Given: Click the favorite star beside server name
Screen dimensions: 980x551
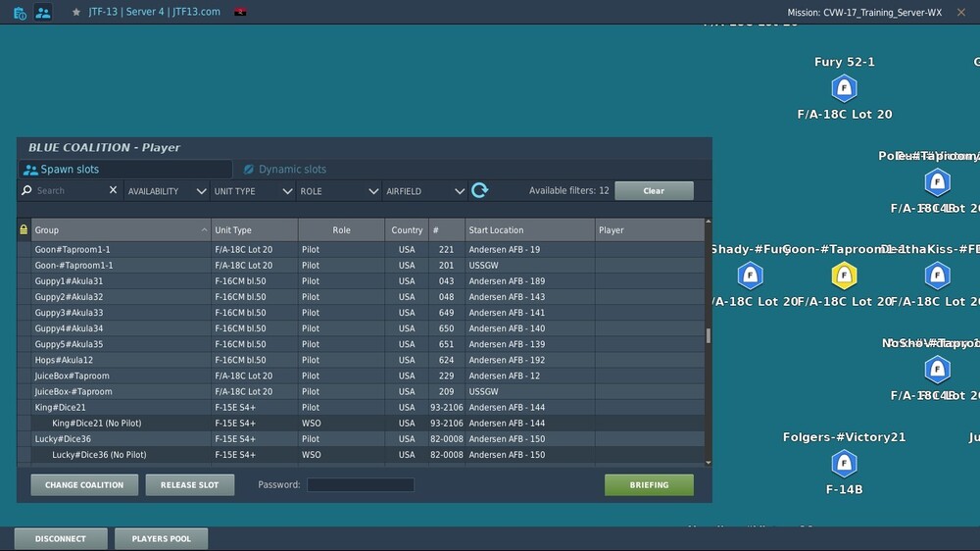Looking at the screenshot, I should pyautogui.click(x=76, y=12).
